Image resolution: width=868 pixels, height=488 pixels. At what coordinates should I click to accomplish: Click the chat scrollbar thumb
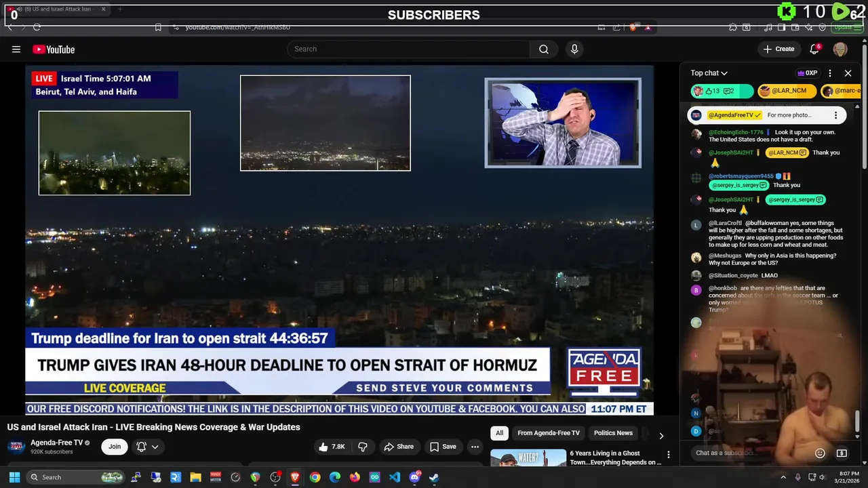[857, 420]
